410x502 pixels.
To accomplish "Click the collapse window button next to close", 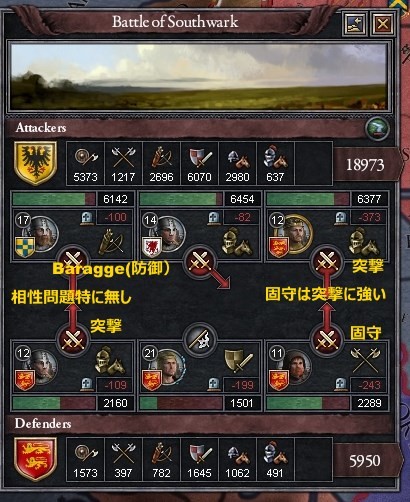I will click(x=355, y=23).
